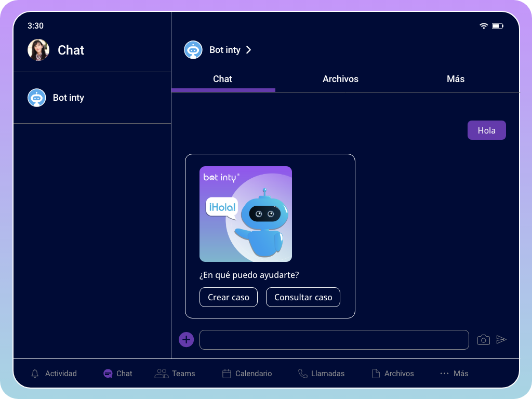Open the user profile avatar photo
This screenshot has width=532, height=399.
38,50
